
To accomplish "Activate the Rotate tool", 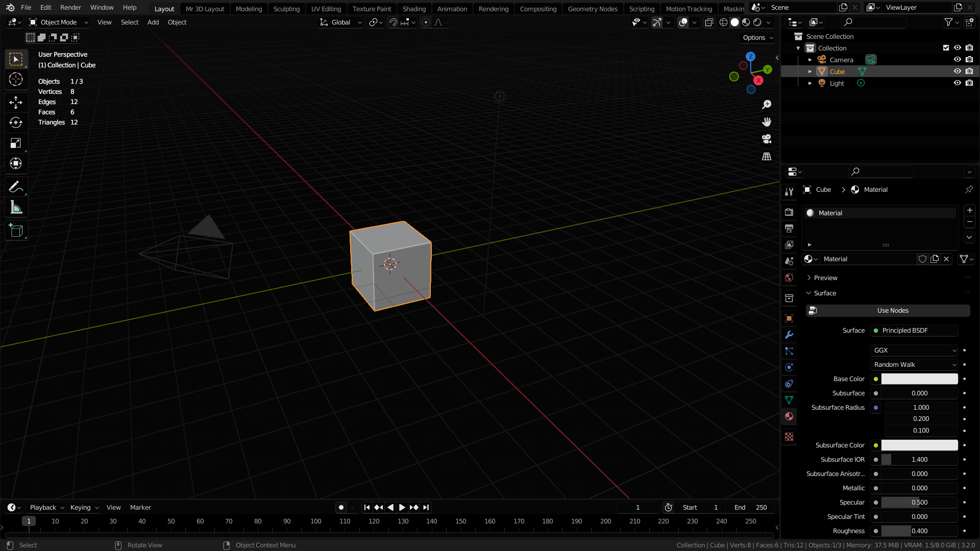I will point(16,122).
